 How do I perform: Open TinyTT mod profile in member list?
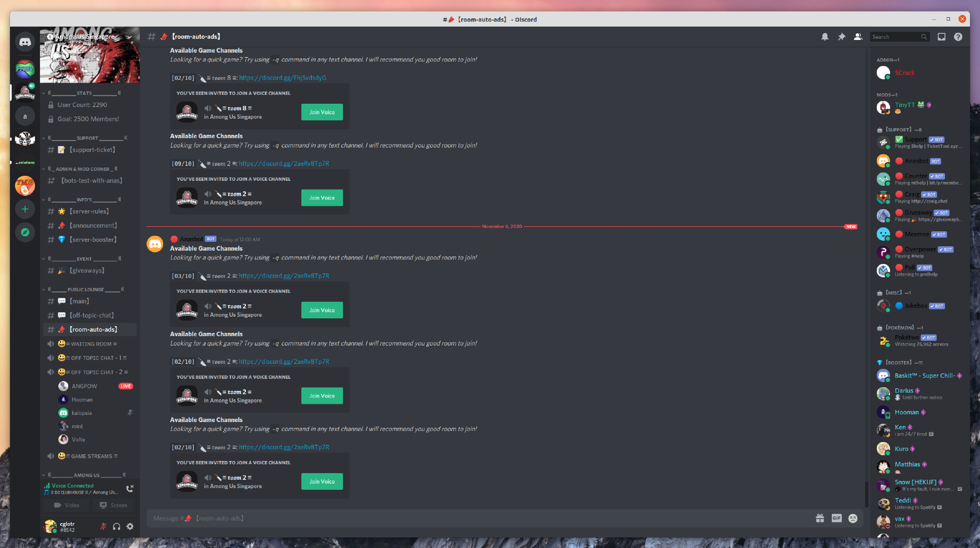click(x=918, y=107)
